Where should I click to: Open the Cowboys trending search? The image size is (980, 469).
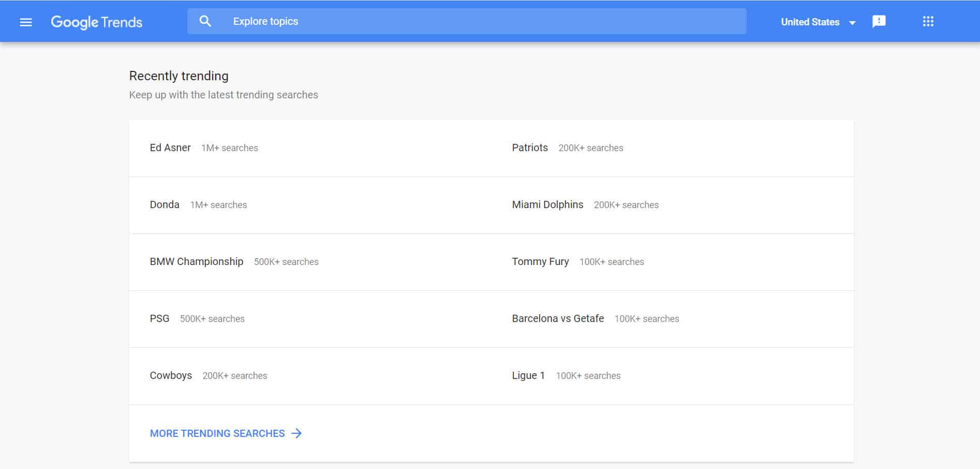pos(171,375)
